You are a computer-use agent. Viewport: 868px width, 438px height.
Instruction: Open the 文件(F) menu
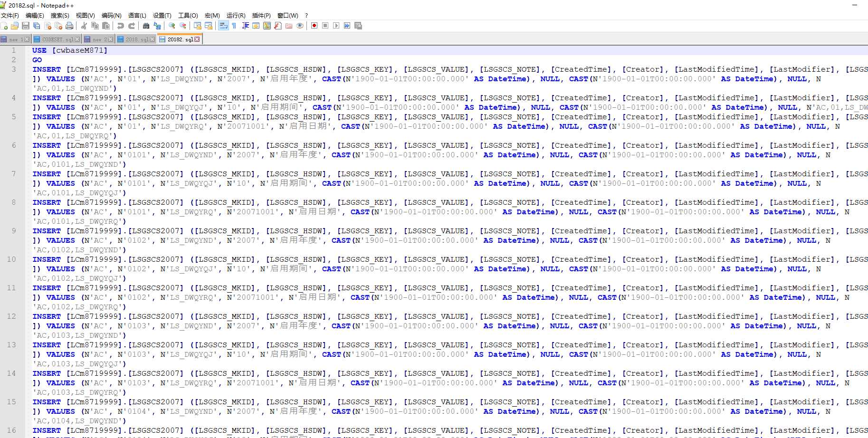coord(10,15)
